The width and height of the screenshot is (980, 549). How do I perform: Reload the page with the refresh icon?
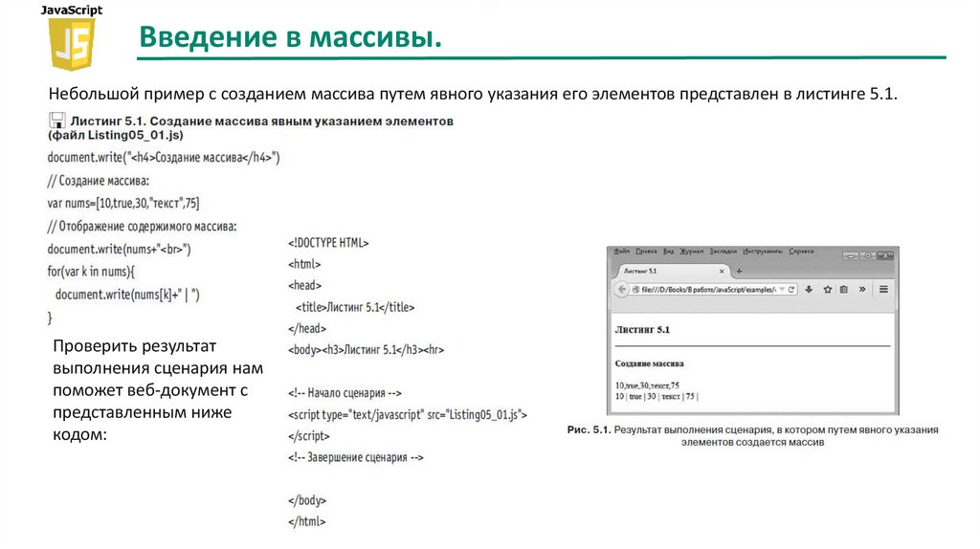click(x=791, y=290)
